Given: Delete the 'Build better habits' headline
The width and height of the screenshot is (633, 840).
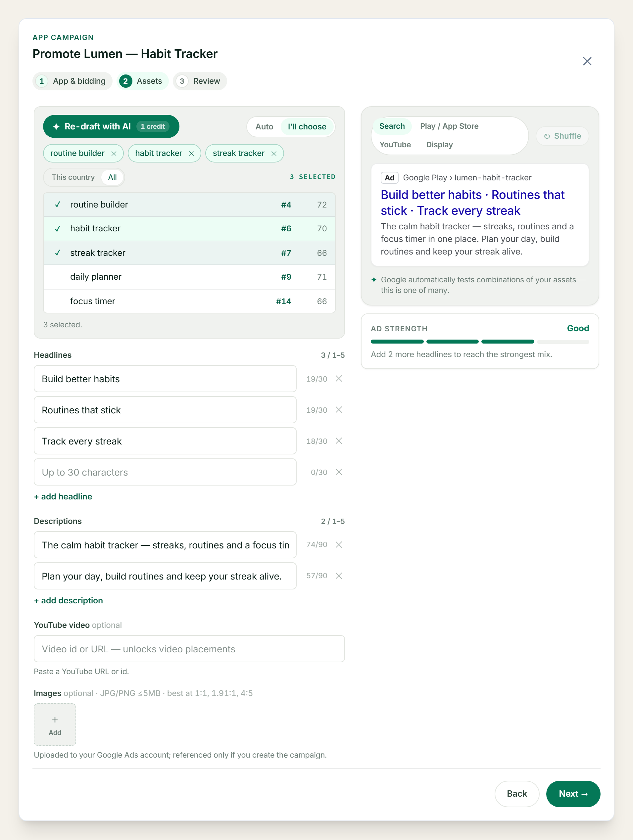Looking at the screenshot, I should (x=339, y=379).
